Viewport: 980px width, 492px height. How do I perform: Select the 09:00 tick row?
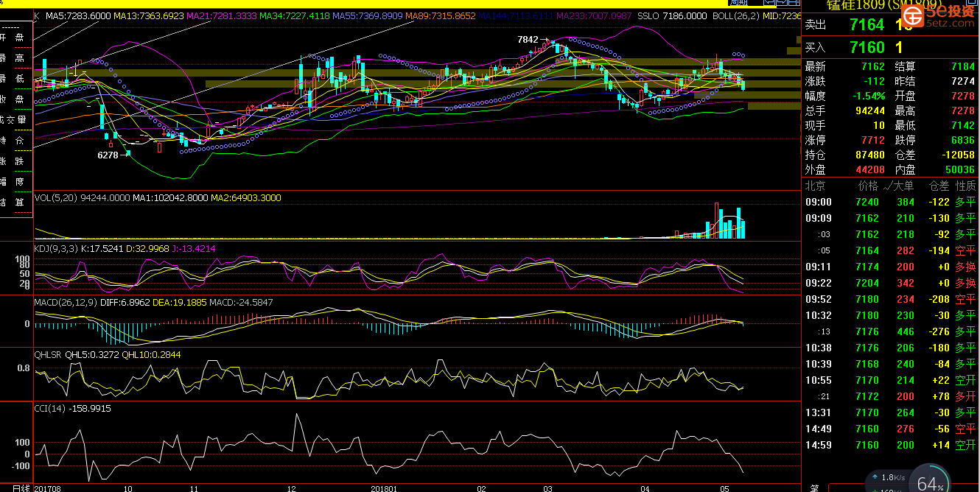click(890, 202)
